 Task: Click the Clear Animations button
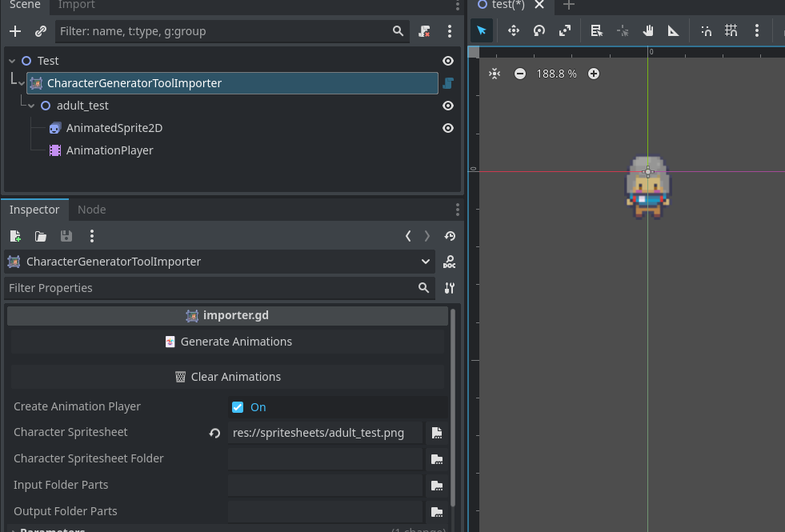pyautogui.click(x=227, y=377)
